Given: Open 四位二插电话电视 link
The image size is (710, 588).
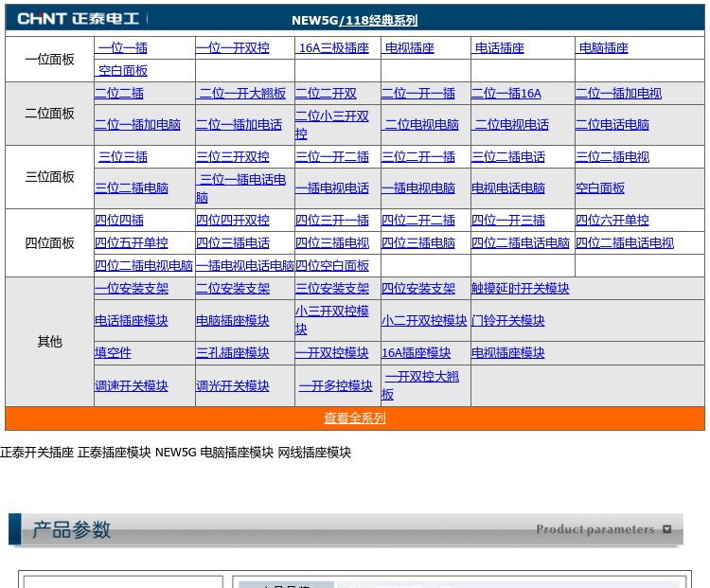Looking at the screenshot, I should 625,242.
